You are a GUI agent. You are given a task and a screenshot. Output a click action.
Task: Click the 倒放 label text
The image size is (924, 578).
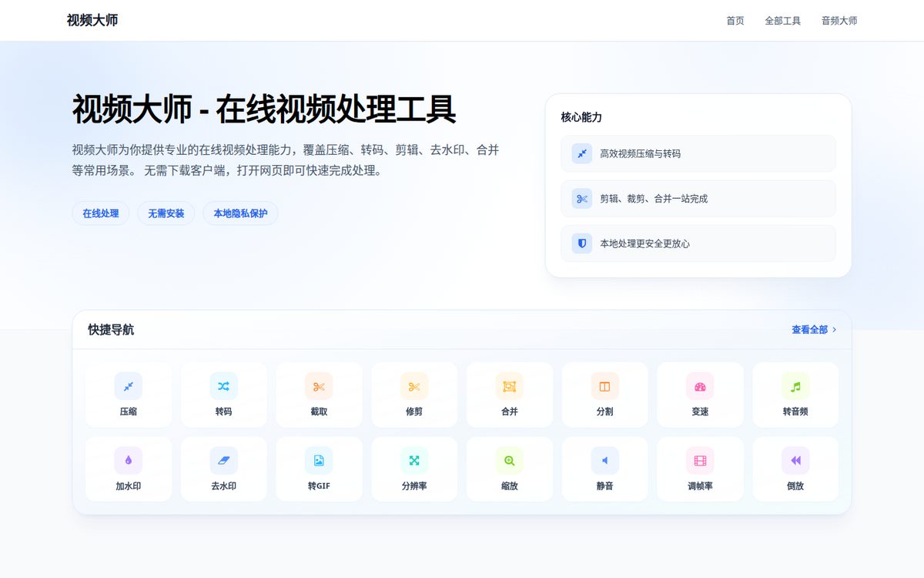[x=795, y=486]
